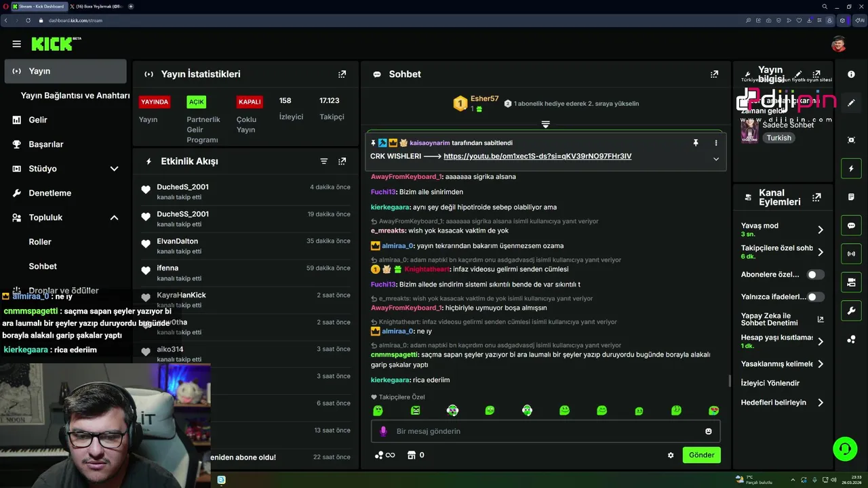Toggle Abonelere özel chat switch
The image size is (868, 488).
point(815,274)
